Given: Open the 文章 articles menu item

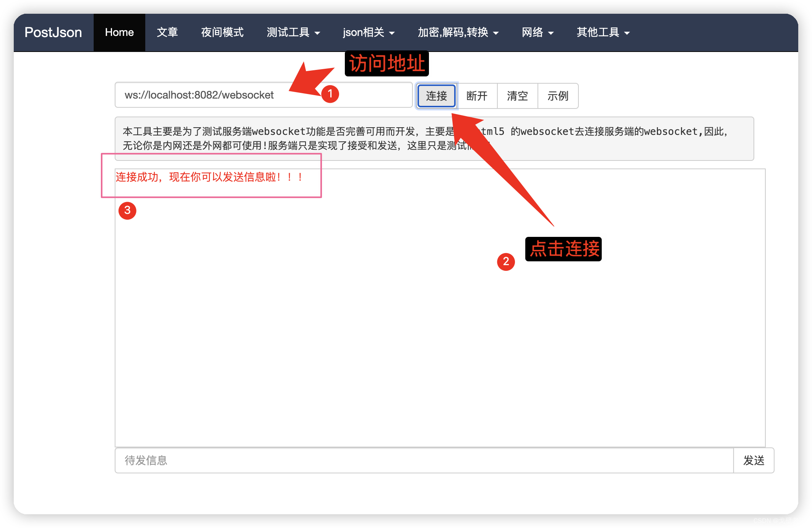Looking at the screenshot, I should [167, 32].
